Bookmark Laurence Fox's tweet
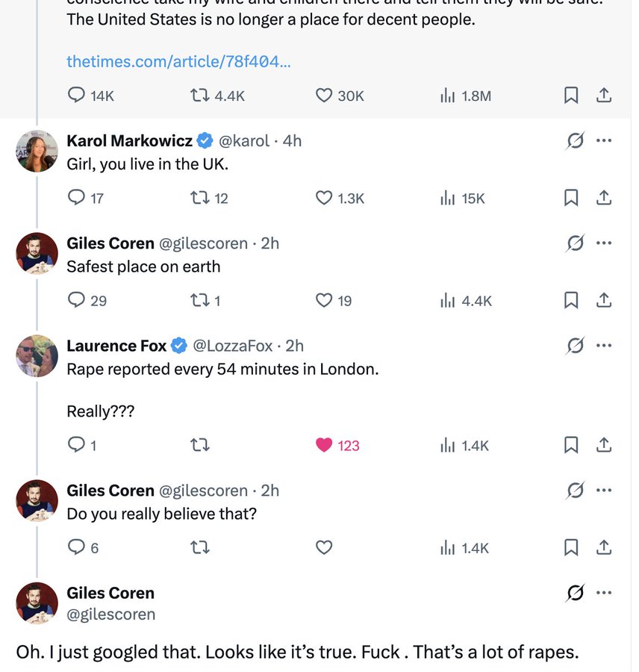 [571, 445]
